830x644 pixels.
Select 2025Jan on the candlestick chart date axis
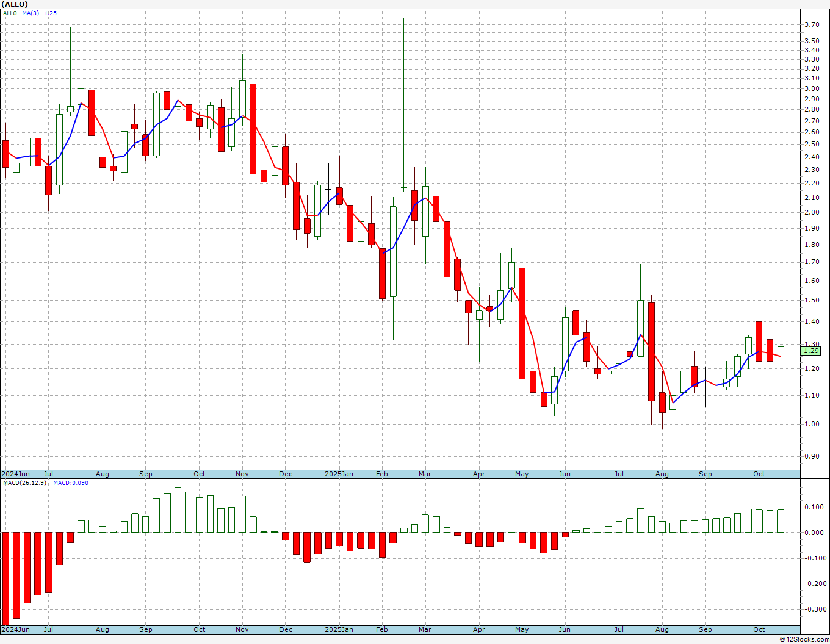339,474
